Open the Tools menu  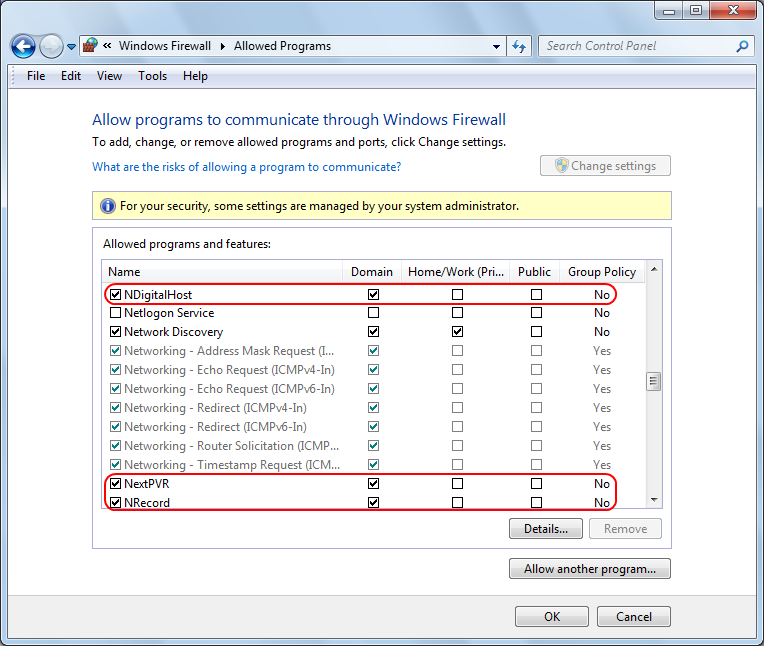[152, 76]
